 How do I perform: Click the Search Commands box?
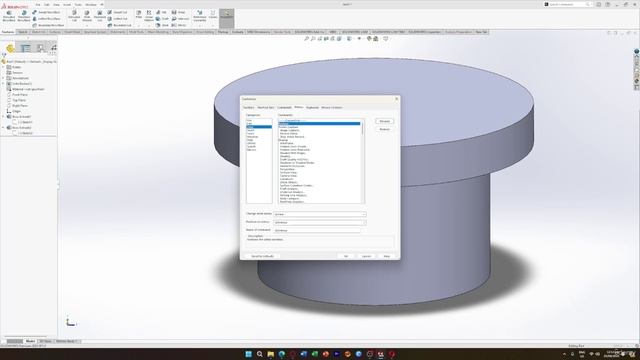point(569,4)
